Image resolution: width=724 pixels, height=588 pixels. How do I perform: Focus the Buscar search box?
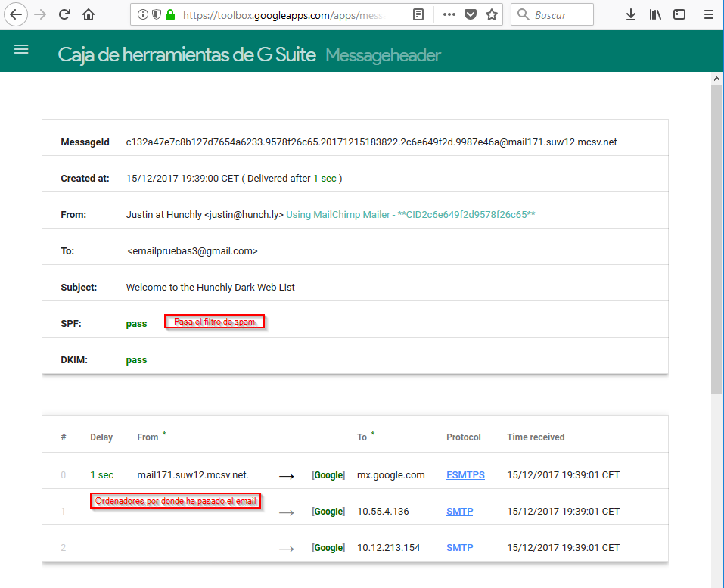[x=552, y=15]
